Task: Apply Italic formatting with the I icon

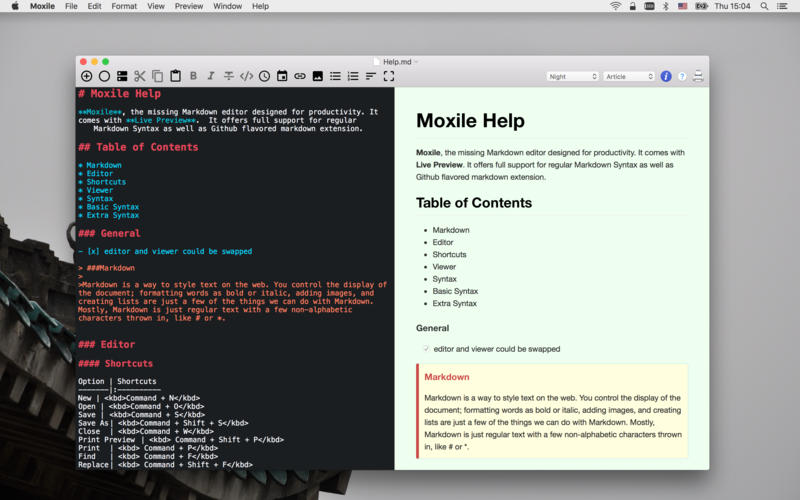Action: [211, 76]
